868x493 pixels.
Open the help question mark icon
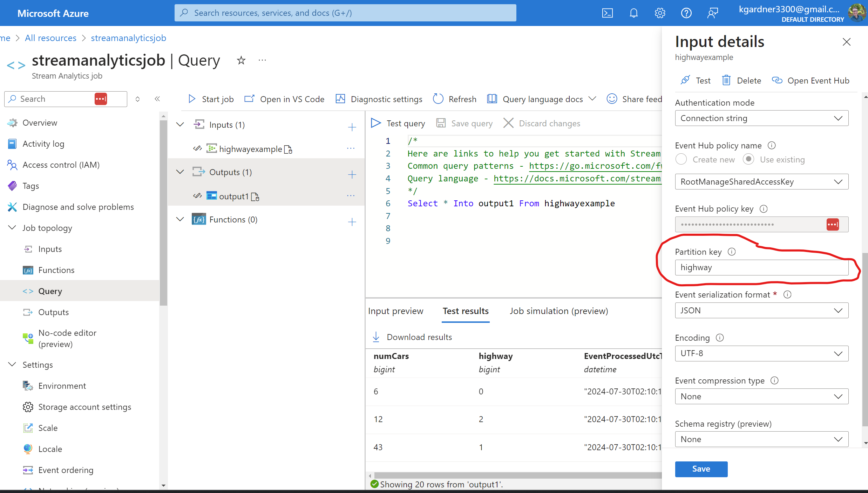pyautogui.click(x=686, y=13)
